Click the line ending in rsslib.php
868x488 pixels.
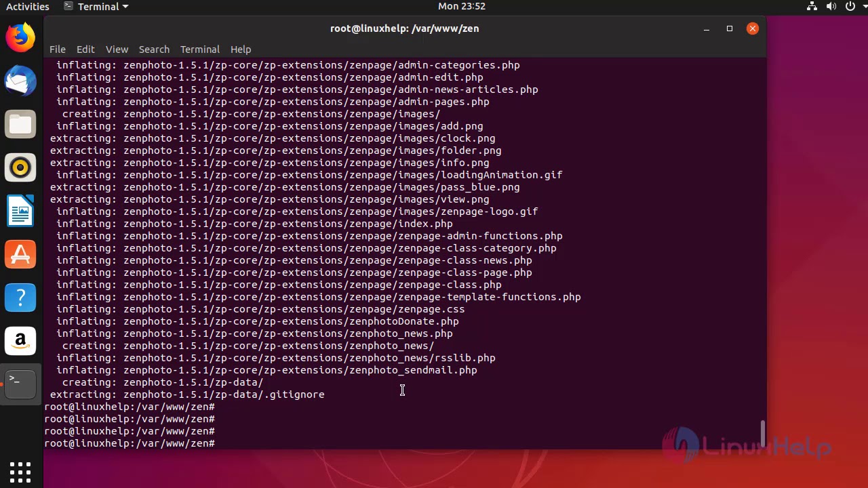pyautogui.click(x=276, y=358)
